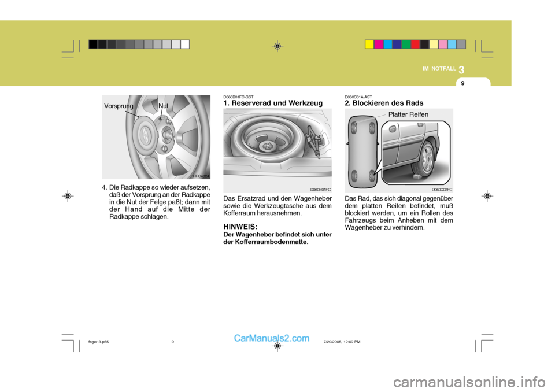The width and height of the screenshot is (555, 392).
Task: Click the code "D060C01A-AST"
Action: coord(358,97)
